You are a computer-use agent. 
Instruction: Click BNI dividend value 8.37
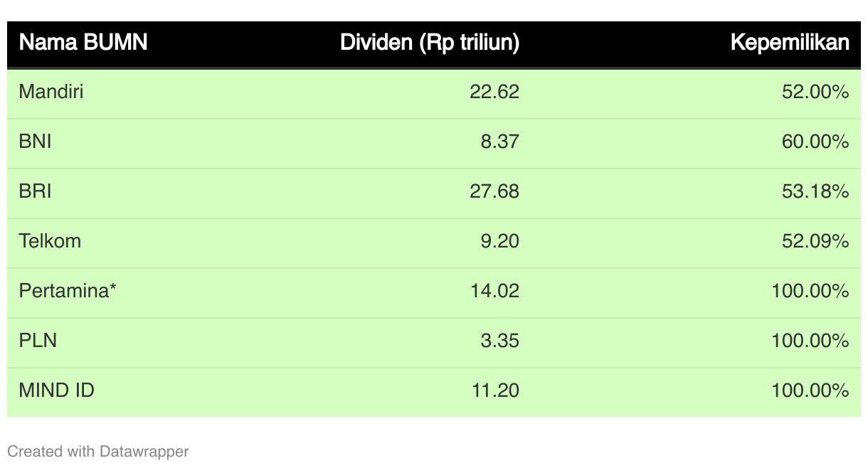499,142
